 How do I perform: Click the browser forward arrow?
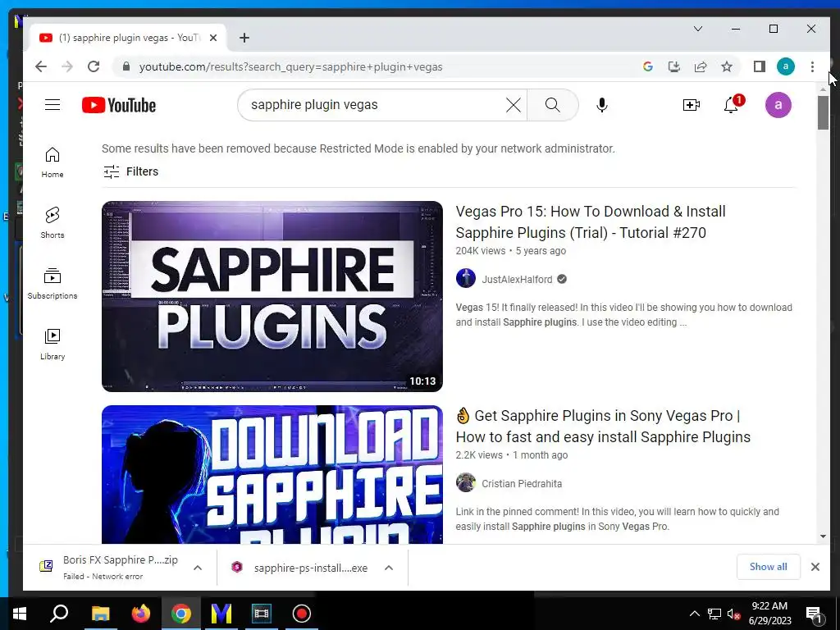coord(67,66)
